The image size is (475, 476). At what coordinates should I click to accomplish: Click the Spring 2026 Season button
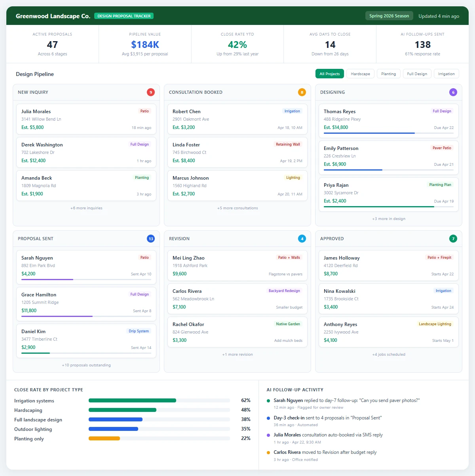coord(389,15)
